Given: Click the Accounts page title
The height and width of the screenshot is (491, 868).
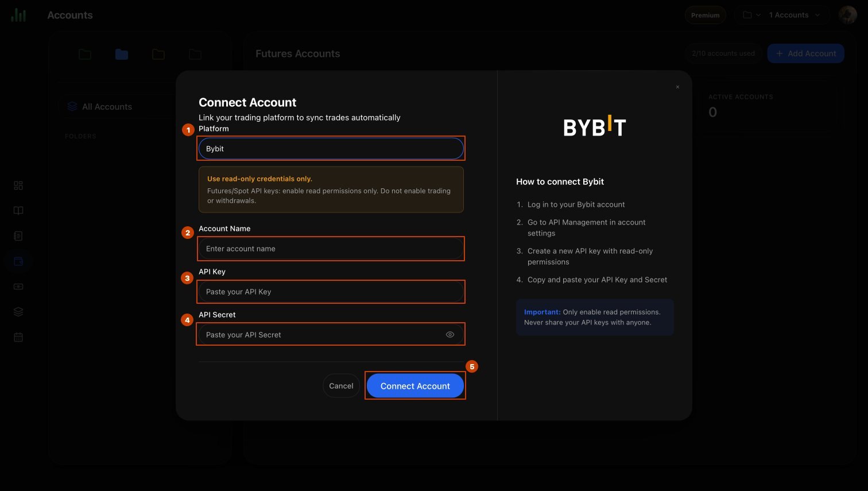Looking at the screenshot, I should [70, 15].
